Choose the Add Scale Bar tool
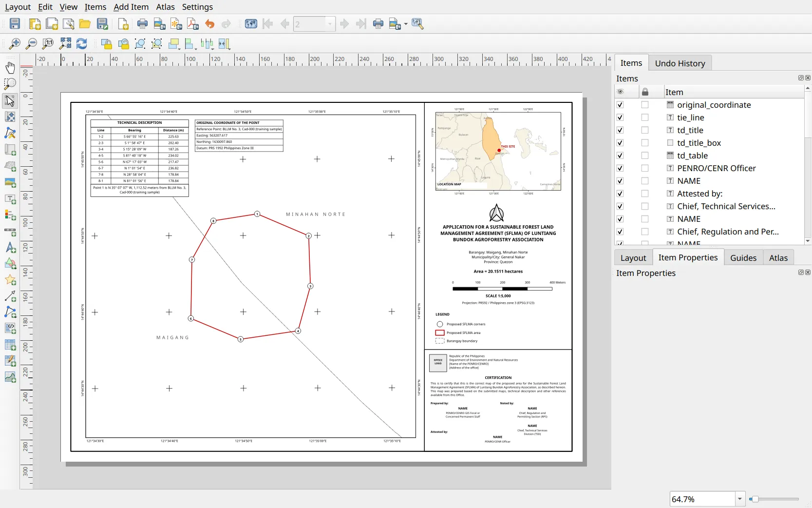 [x=10, y=232]
